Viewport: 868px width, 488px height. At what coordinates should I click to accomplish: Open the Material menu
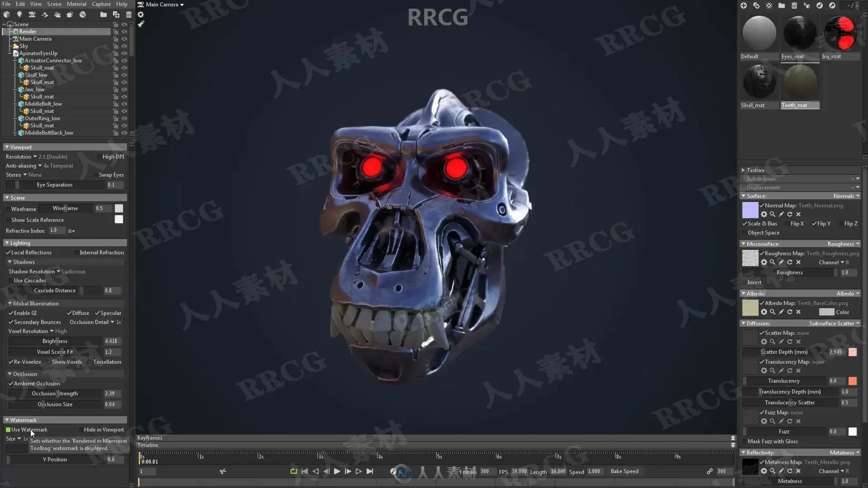[76, 4]
